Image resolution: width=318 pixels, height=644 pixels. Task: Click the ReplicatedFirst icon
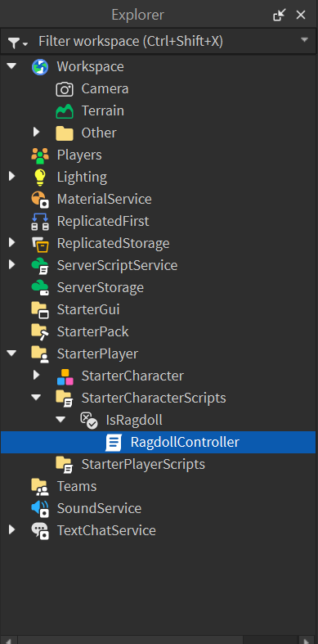pos(40,222)
